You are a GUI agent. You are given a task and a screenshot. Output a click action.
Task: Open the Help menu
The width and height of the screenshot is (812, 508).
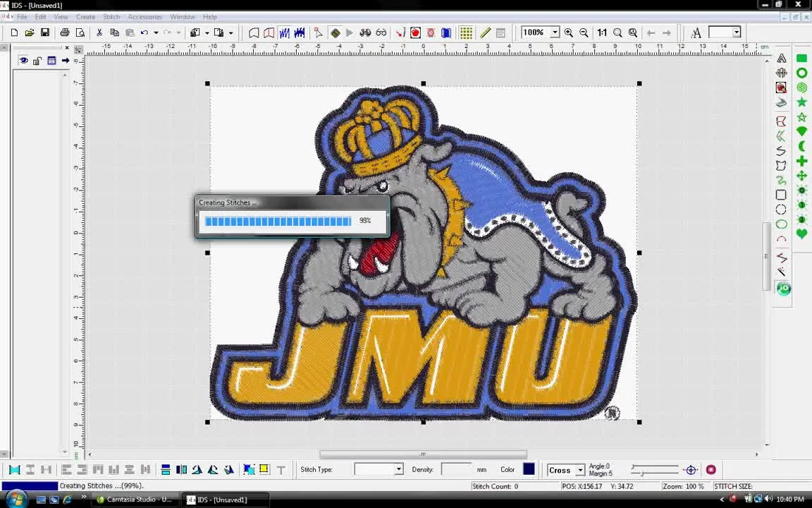click(x=210, y=17)
